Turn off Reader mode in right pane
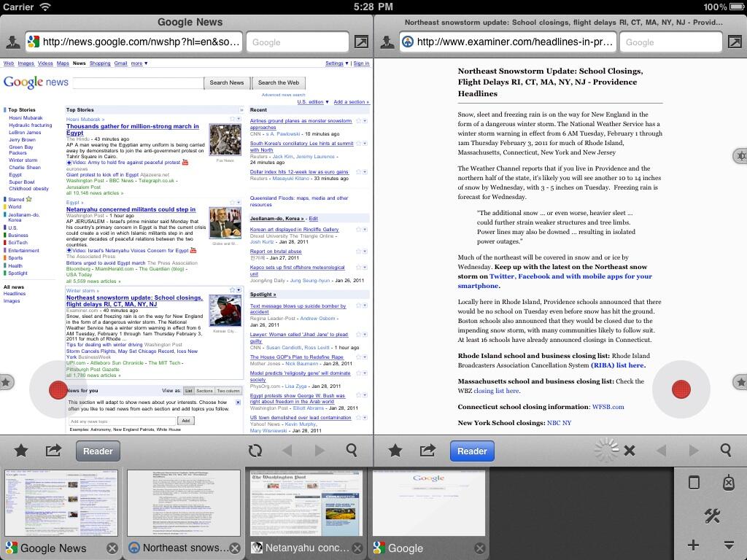Viewport: 747px width, 560px height. pyautogui.click(x=472, y=451)
